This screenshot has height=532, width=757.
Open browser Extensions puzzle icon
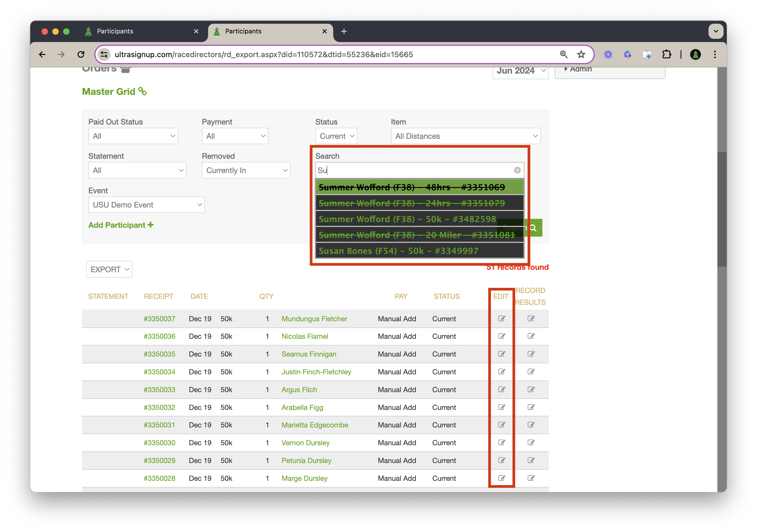pos(666,54)
